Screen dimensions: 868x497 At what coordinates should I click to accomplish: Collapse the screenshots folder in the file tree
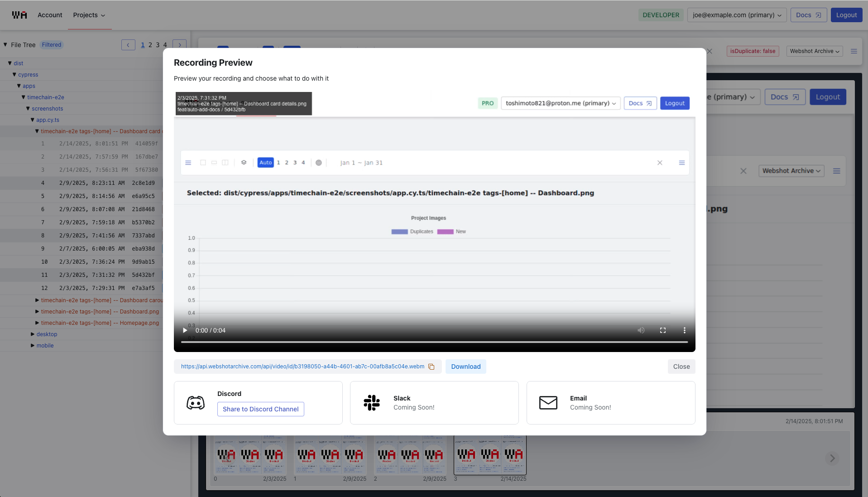(x=28, y=108)
